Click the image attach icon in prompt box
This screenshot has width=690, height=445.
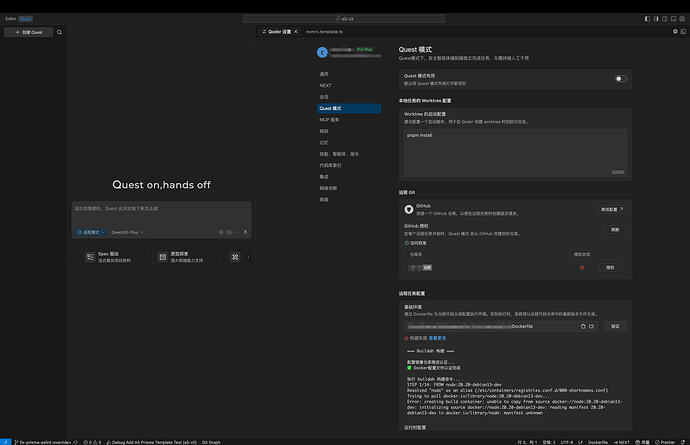click(229, 232)
